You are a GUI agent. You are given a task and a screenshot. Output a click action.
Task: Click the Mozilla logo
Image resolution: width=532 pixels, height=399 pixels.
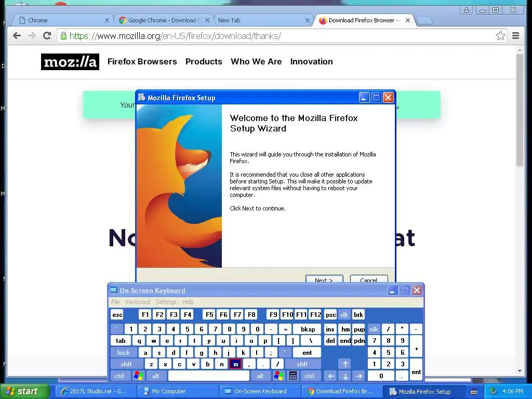(70, 62)
